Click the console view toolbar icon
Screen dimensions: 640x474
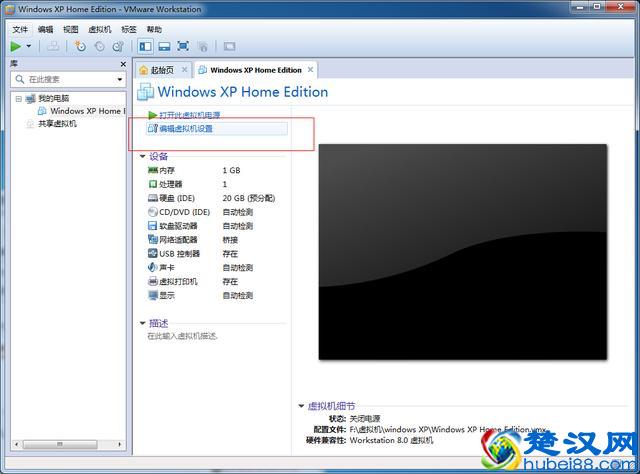[229, 47]
